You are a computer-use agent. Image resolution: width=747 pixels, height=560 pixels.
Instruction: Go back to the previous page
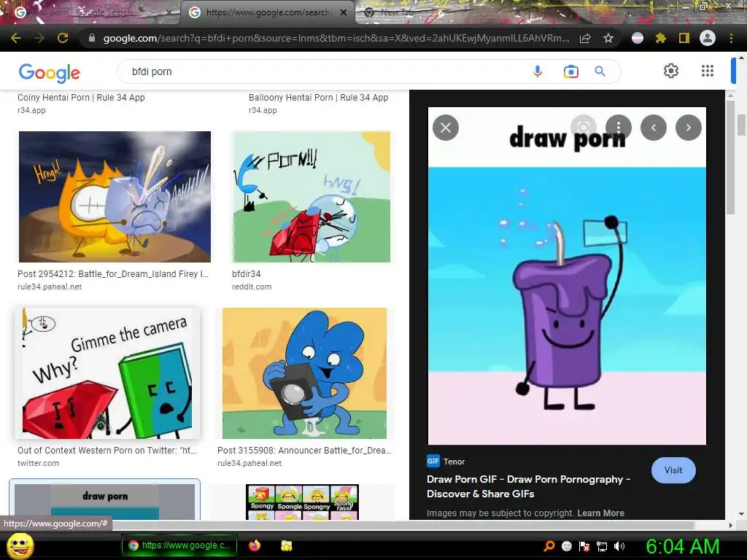tap(16, 38)
